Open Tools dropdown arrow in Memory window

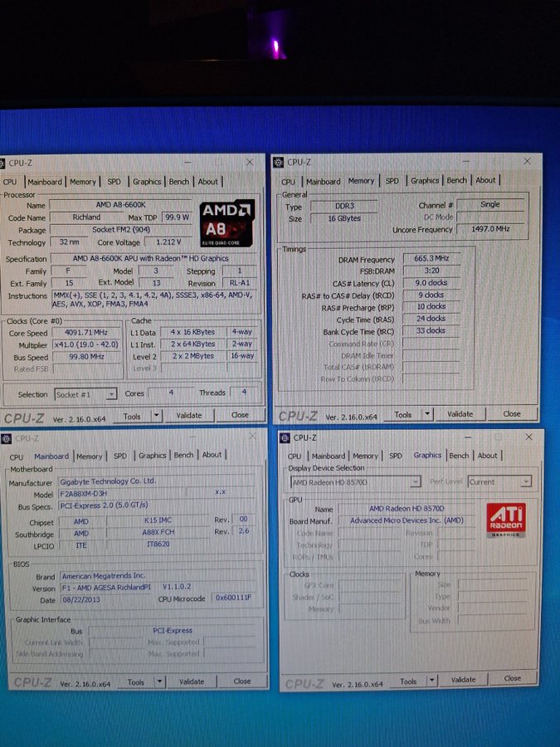coord(427,414)
